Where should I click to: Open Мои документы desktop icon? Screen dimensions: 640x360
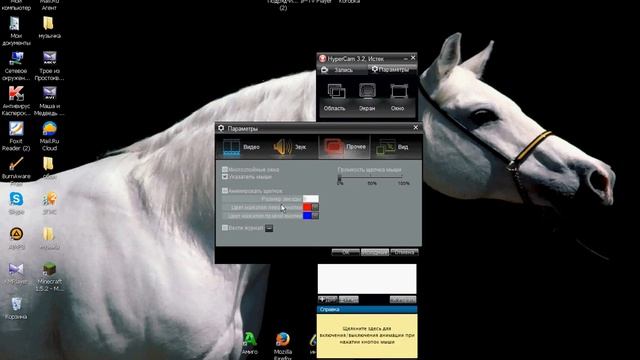16,31
